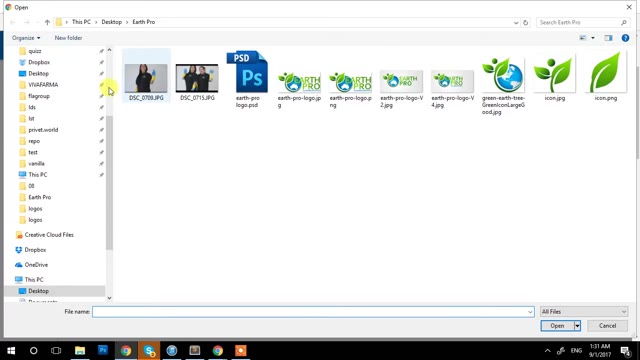640x360 pixels.
Task: Open the repo folder in sidebar
Action: 34,141
